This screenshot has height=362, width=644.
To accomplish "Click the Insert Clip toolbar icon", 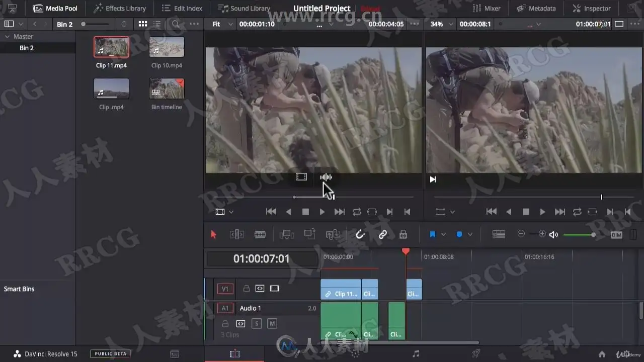I will click(286, 234).
